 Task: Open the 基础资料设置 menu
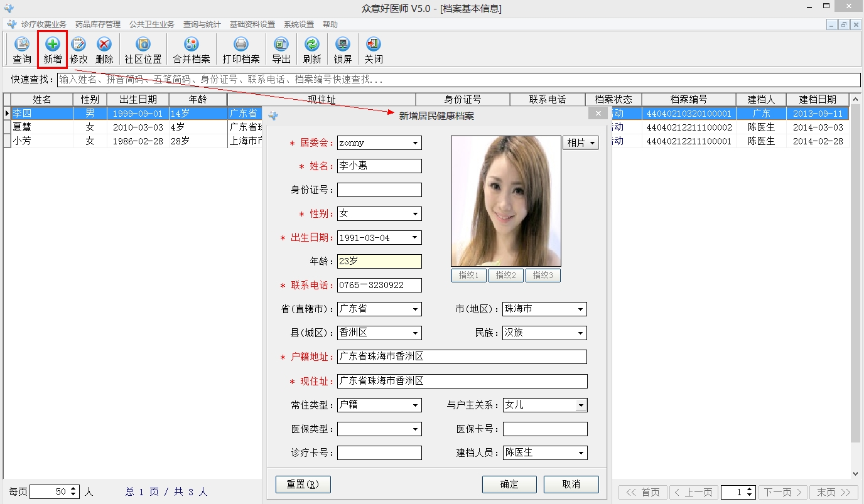coord(252,24)
